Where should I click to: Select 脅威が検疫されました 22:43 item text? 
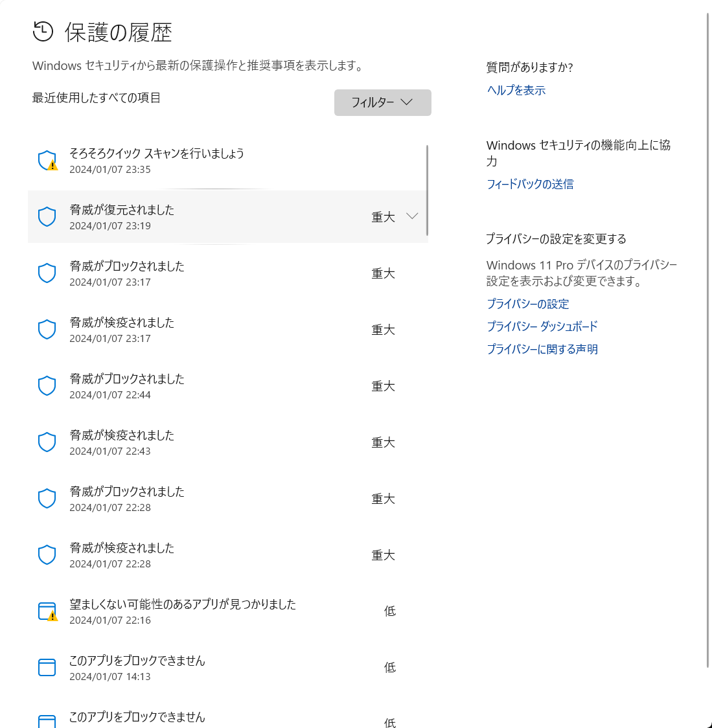point(122,435)
